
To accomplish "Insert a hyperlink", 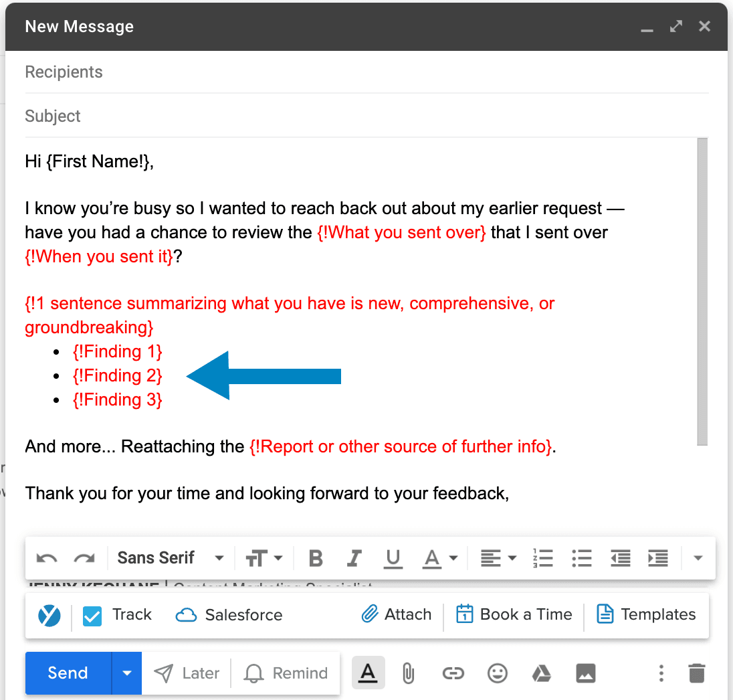I will tap(453, 673).
